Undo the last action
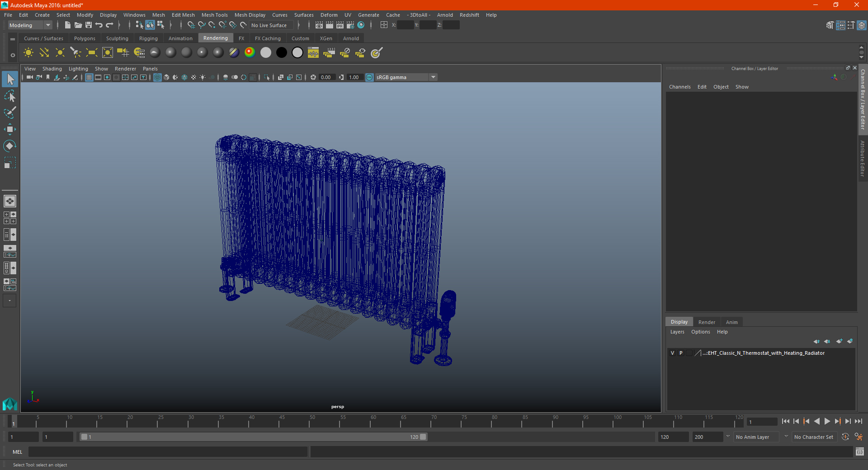The image size is (868, 470). [x=99, y=25]
